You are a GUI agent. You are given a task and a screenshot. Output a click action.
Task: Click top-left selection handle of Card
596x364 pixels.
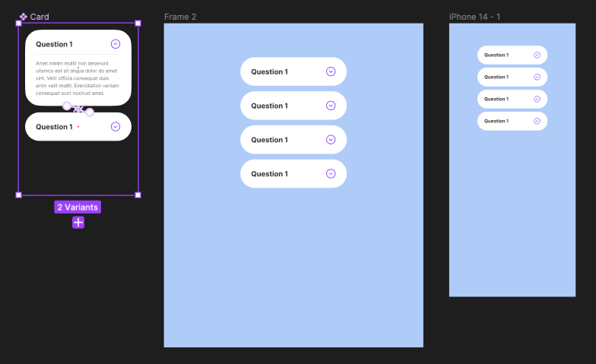[x=18, y=23]
